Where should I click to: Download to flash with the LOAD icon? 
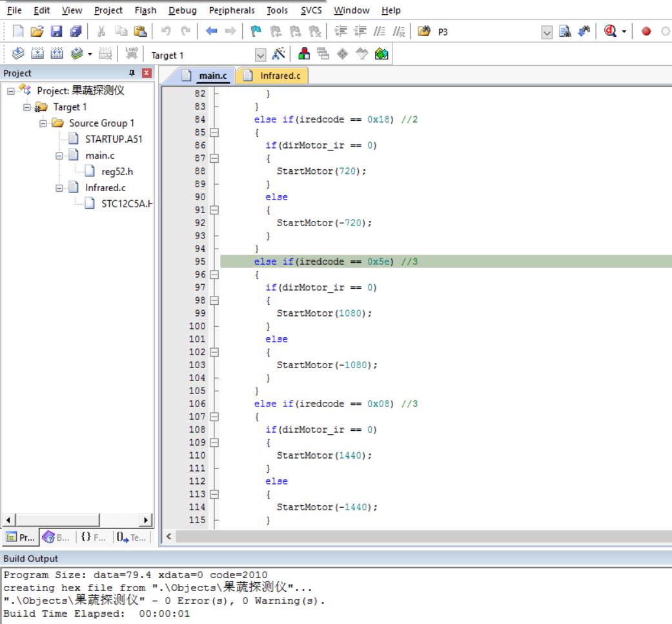(132, 54)
